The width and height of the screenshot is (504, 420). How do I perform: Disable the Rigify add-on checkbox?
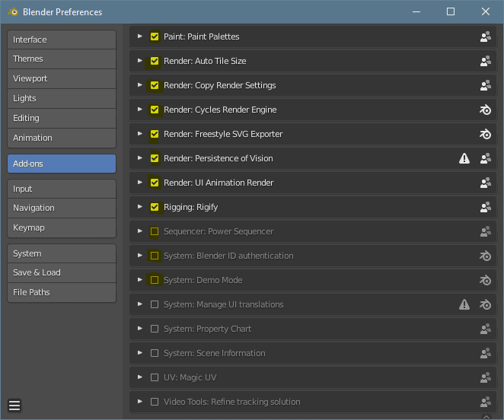[155, 207]
